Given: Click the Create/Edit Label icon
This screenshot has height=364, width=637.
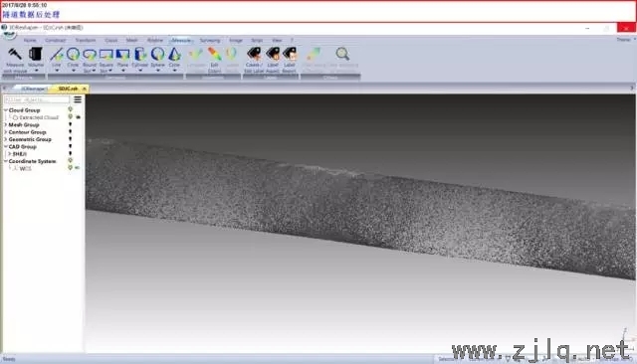Looking at the screenshot, I should pos(255,54).
